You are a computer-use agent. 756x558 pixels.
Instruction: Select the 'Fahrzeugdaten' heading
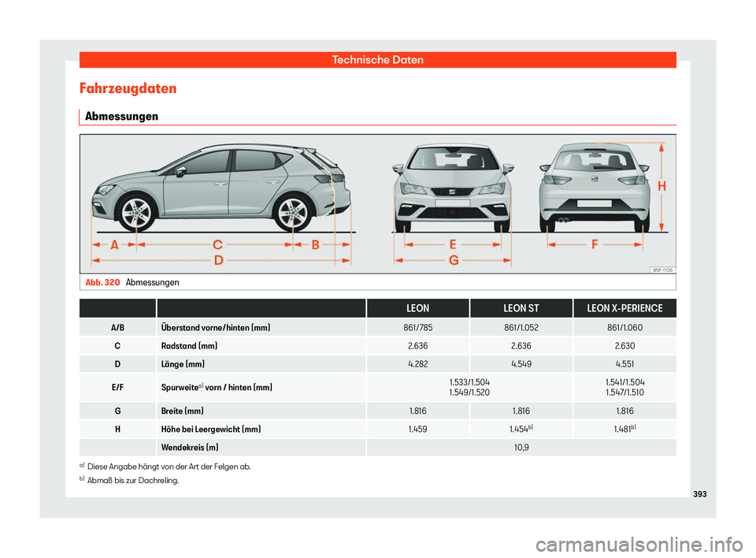(128, 88)
